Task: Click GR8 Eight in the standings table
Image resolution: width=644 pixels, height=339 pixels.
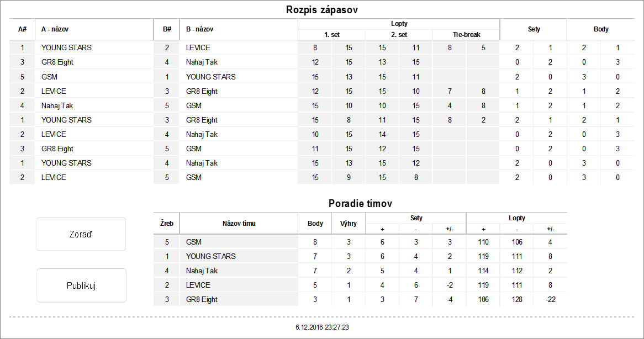Action: (202, 299)
